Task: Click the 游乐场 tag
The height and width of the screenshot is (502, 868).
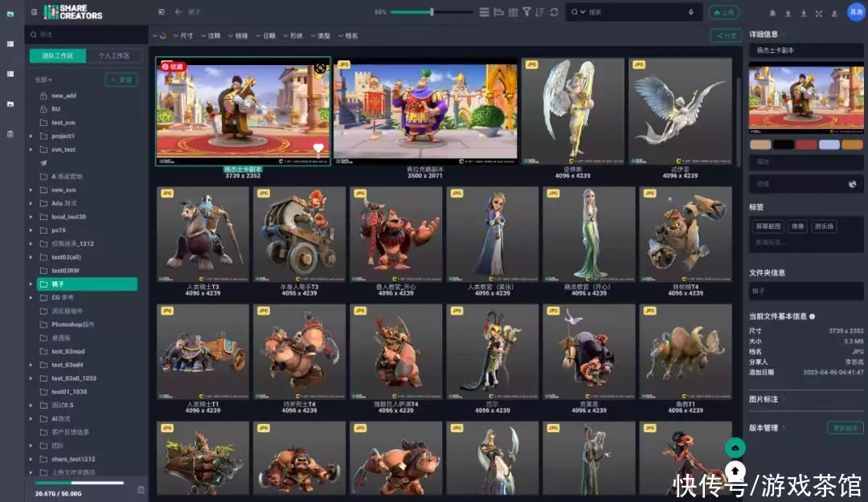Action: click(824, 227)
